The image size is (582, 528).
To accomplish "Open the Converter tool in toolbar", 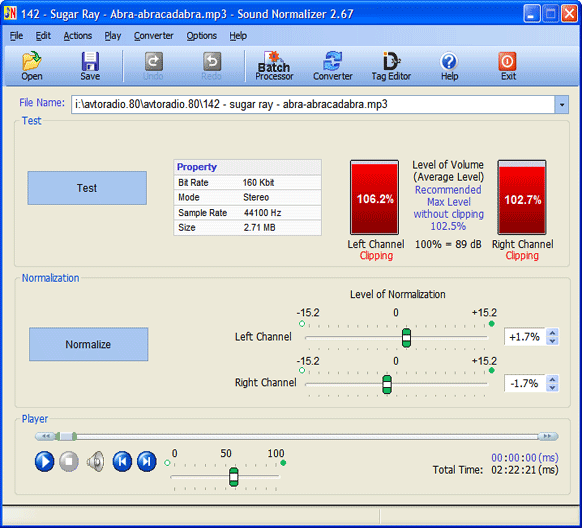I will (333, 66).
